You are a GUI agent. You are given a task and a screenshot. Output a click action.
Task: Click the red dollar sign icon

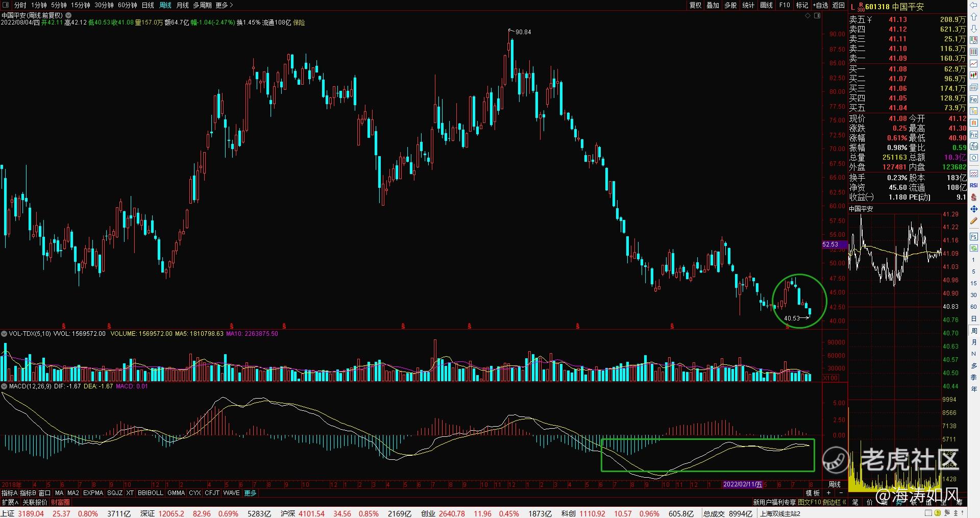click(x=973, y=197)
